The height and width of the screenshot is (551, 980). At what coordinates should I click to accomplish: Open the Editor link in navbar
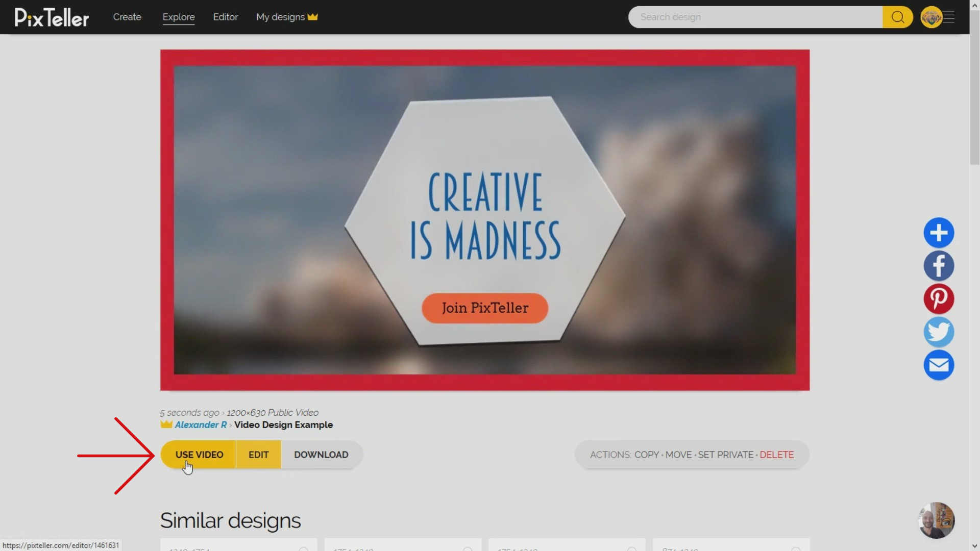click(x=226, y=17)
